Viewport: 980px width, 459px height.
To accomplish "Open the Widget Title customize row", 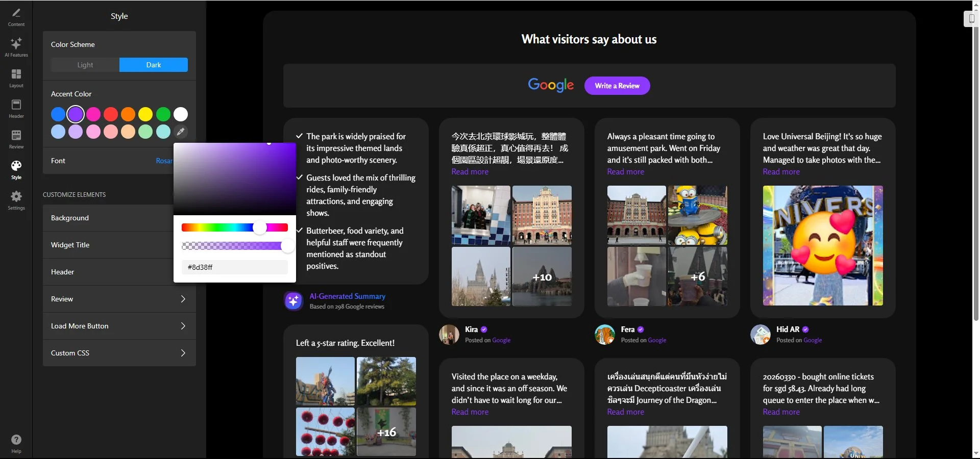I will (108, 245).
